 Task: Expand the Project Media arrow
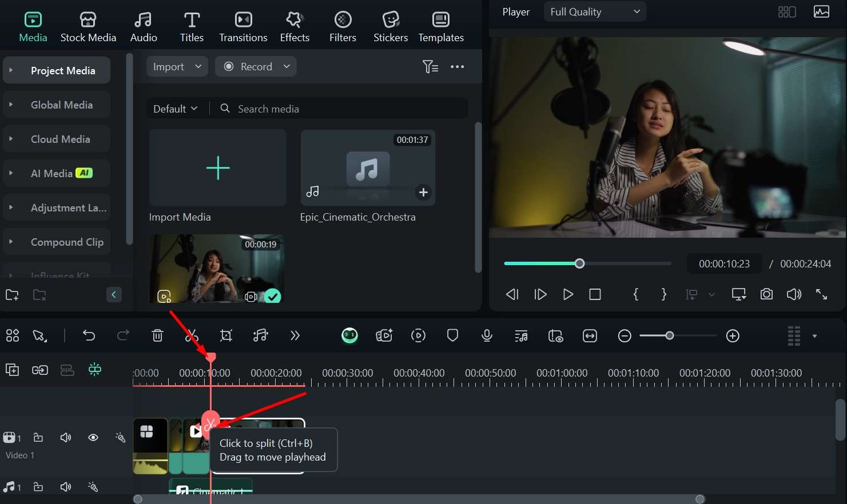pyautogui.click(x=11, y=70)
